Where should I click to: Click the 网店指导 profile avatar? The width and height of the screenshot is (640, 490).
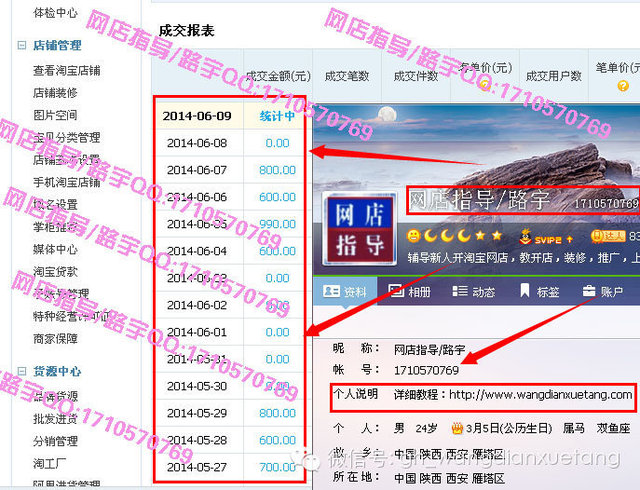pos(360,229)
